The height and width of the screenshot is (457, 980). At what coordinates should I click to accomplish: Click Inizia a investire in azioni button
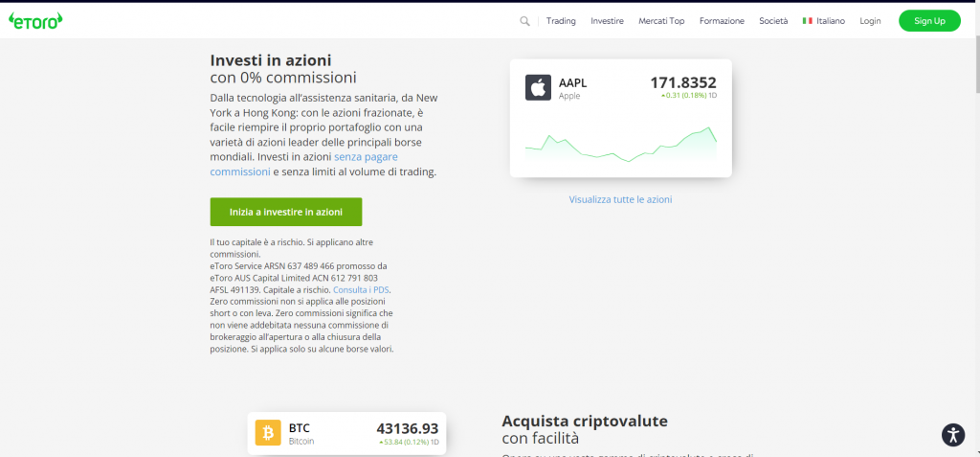[x=286, y=212]
